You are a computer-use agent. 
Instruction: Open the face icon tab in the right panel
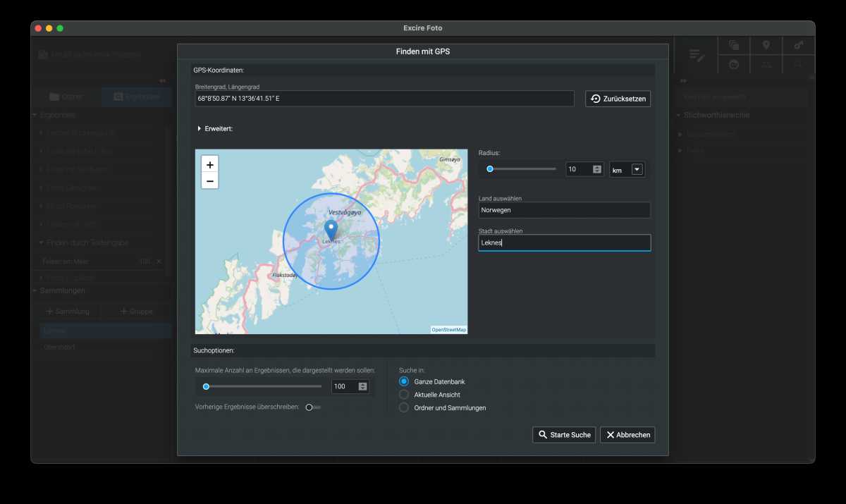point(734,64)
